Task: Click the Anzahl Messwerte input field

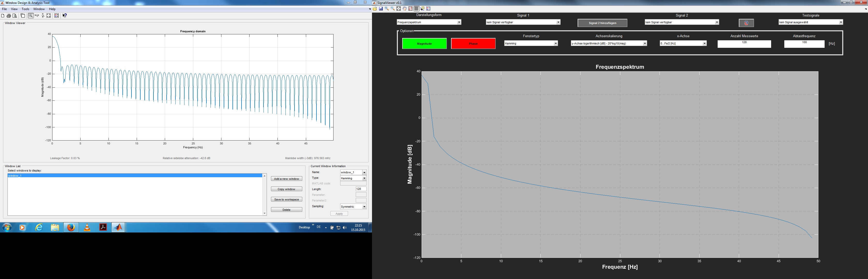Action: click(744, 44)
